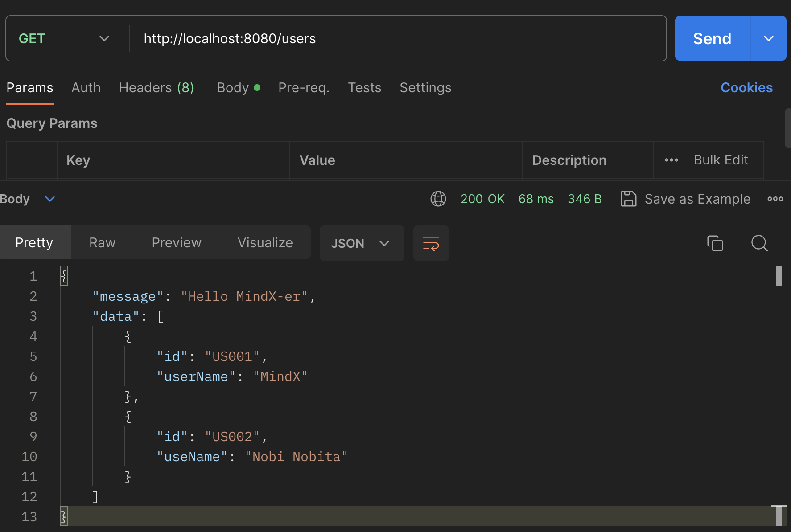This screenshot has height=532, width=791.
Task: Open the Tests tab
Action: (x=364, y=88)
